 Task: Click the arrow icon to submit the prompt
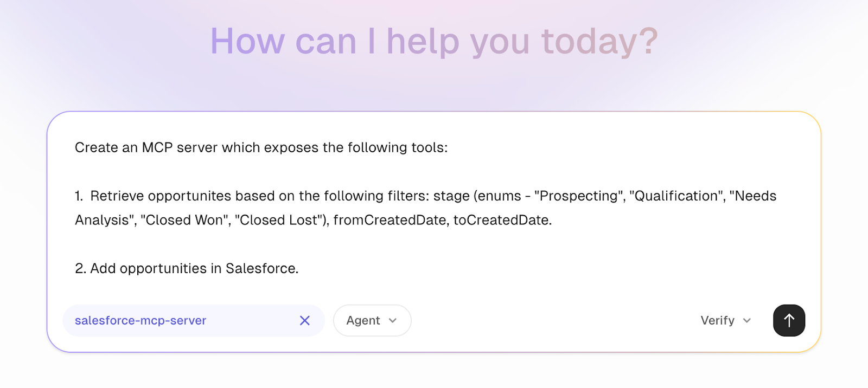(x=788, y=320)
